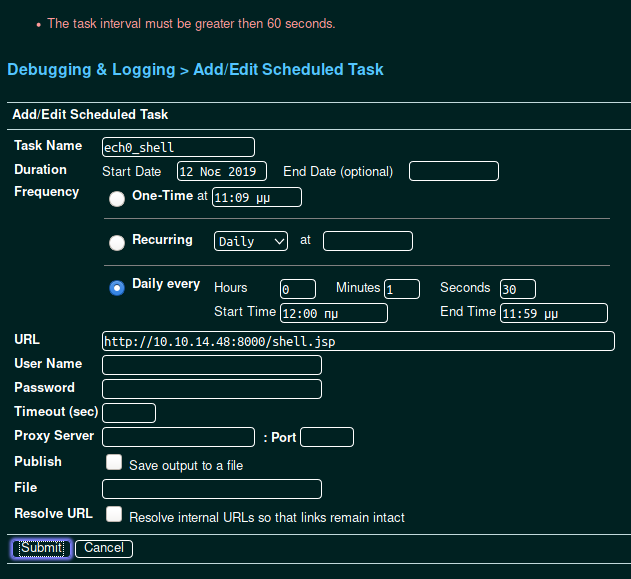Focus the Password field
This screenshot has width=631, height=579.
click(x=212, y=389)
